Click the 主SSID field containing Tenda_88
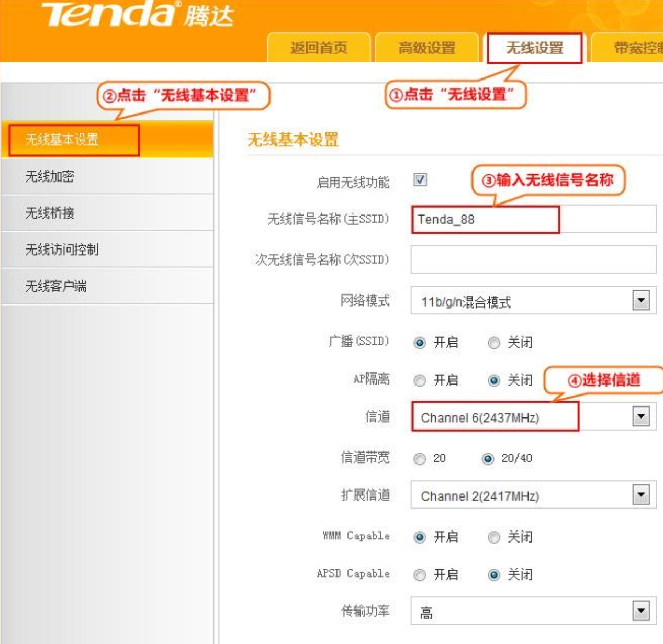This screenshot has height=644, width=663. [x=533, y=219]
